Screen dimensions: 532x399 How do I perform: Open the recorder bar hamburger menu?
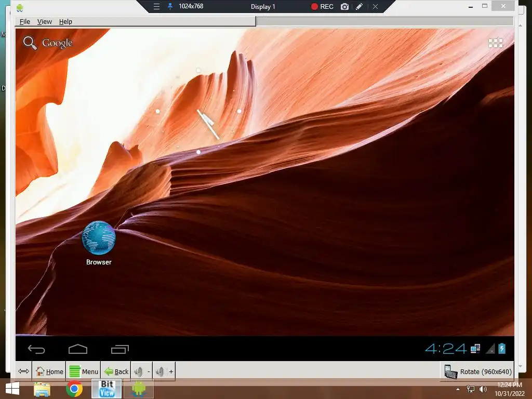156,6
